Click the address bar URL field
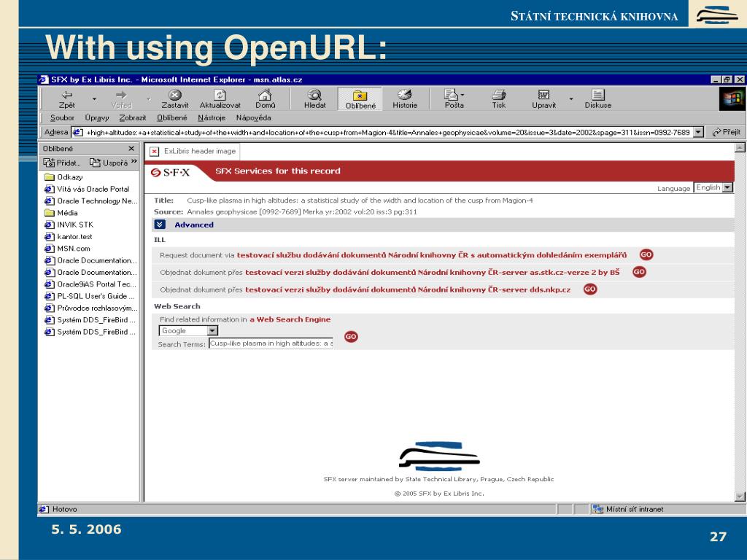The height and width of the screenshot is (560, 747). point(382,133)
